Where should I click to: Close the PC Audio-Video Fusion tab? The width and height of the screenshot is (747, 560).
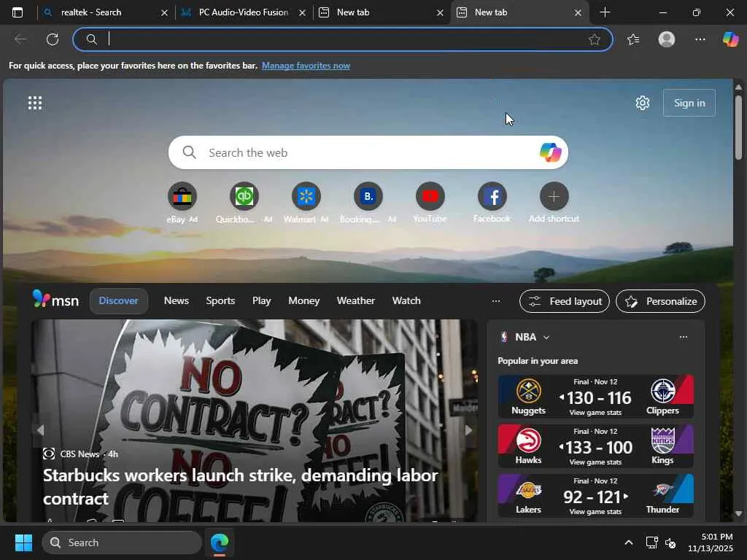302,13
